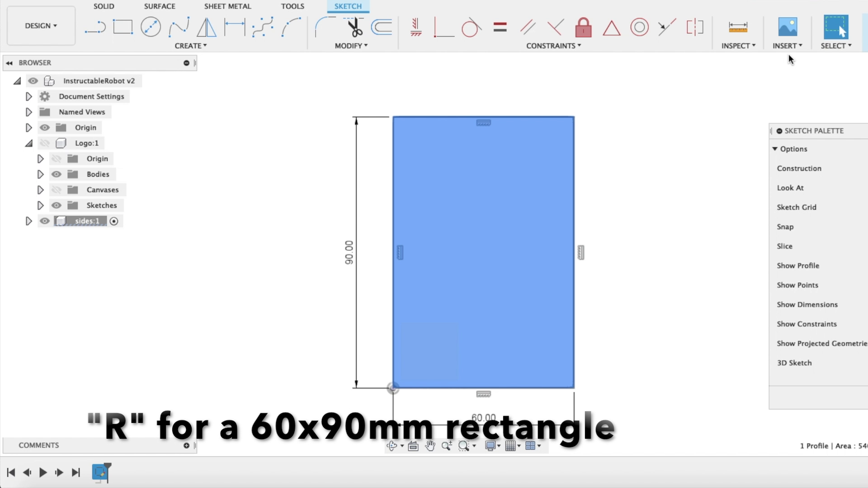Expand the sides:1 component
Viewport: 868px width, 488px height.
click(x=28, y=221)
